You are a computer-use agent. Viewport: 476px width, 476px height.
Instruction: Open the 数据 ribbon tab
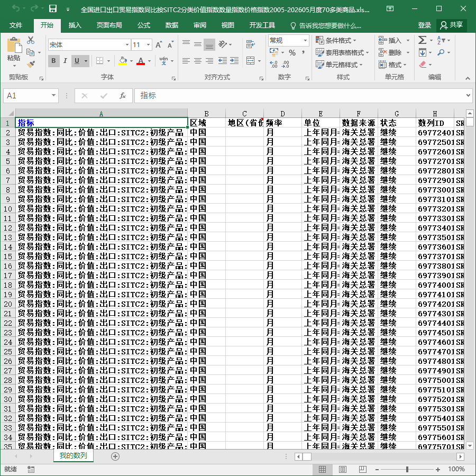coord(171,25)
